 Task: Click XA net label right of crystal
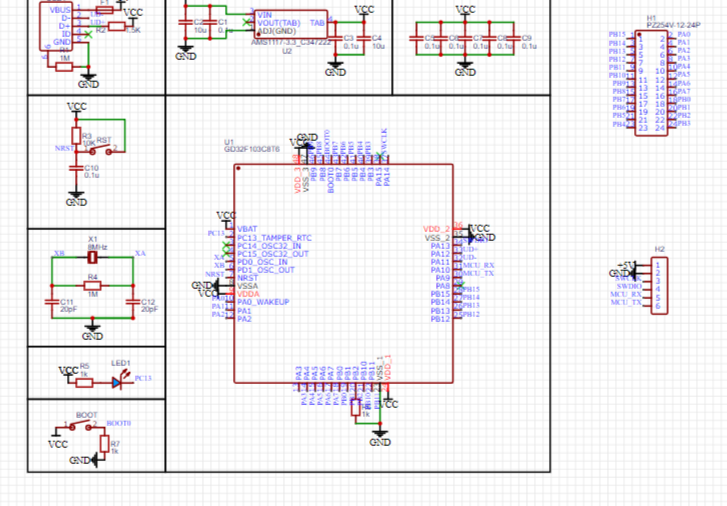click(140, 253)
